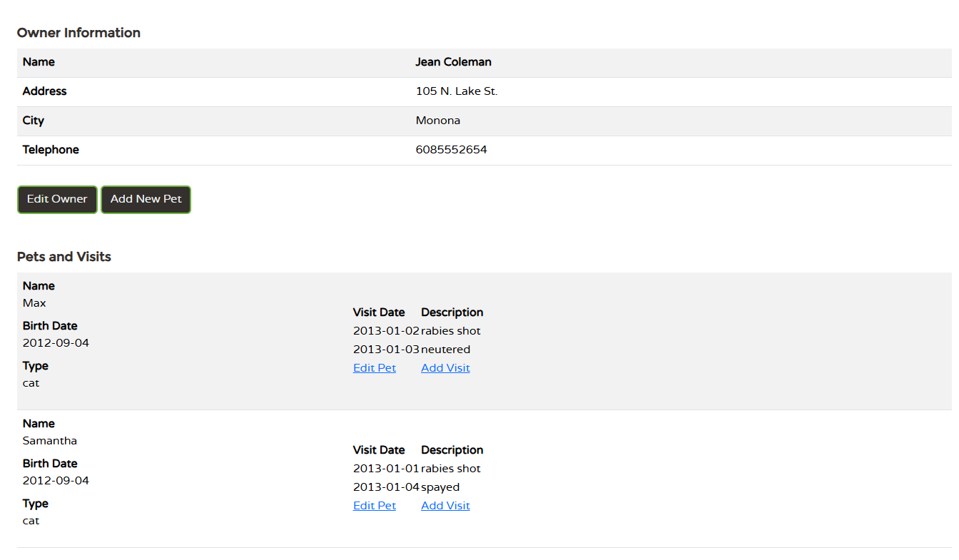Click the Edit Owner button
The width and height of the screenshot is (959, 560).
[x=57, y=200]
